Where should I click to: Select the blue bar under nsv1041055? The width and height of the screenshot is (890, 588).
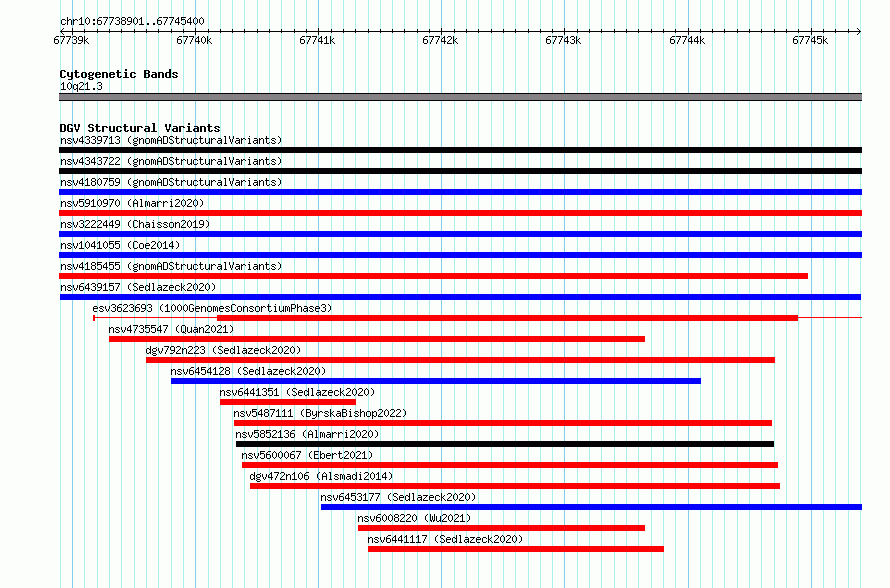(x=460, y=255)
